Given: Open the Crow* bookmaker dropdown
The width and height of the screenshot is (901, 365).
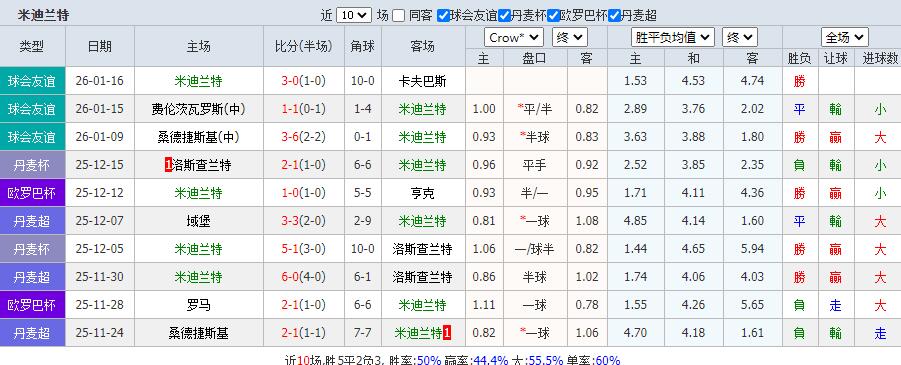Looking at the screenshot, I should [x=514, y=38].
